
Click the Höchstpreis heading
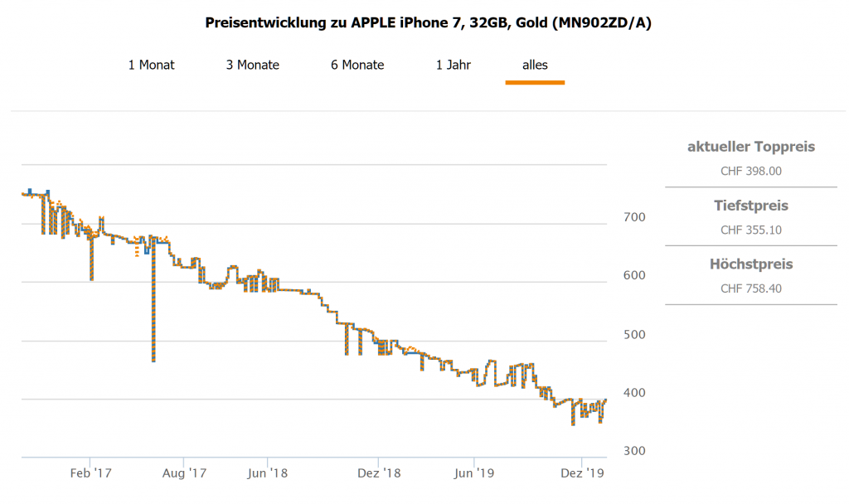click(751, 264)
